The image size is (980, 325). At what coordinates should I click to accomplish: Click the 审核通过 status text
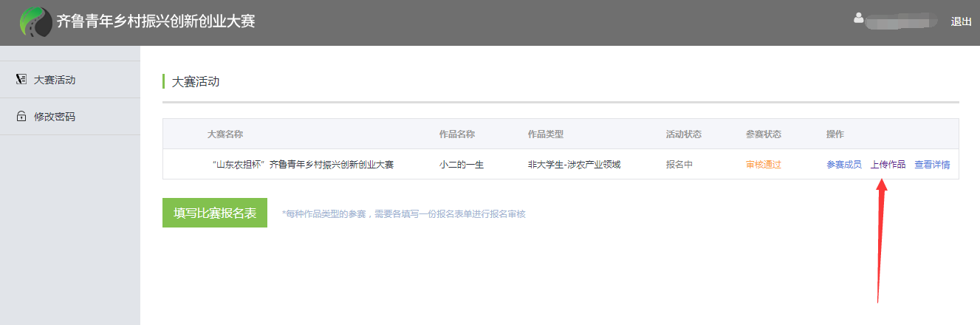[763, 165]
